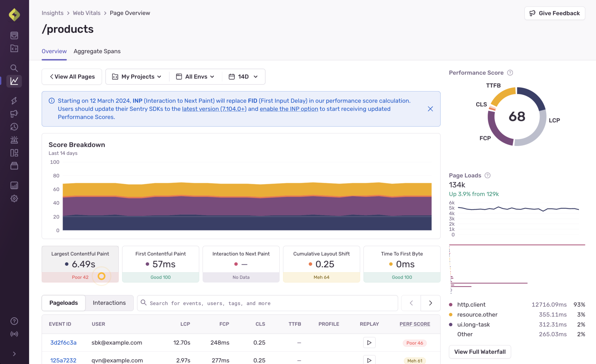Click the Sentry logo in sidebar

click(14, 15)
